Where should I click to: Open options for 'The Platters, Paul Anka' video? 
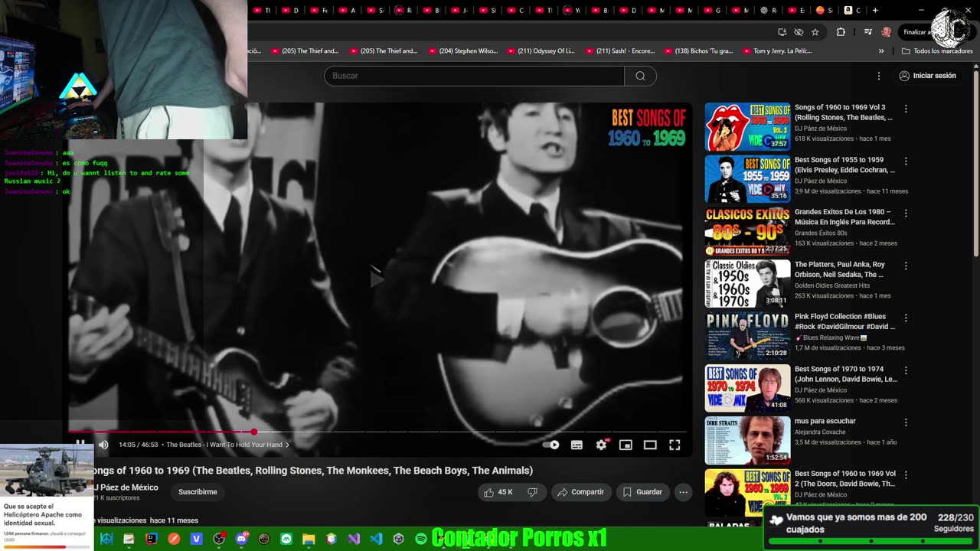(x=906, y=266)
